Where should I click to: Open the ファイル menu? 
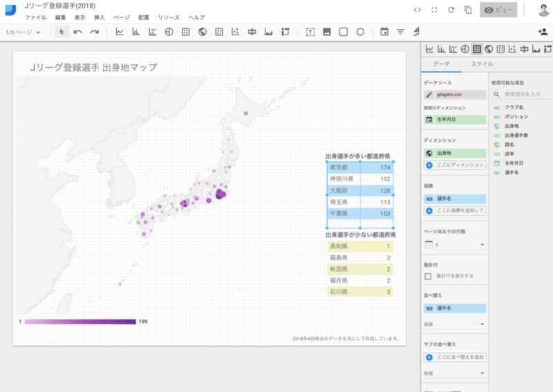pos(35,17)
